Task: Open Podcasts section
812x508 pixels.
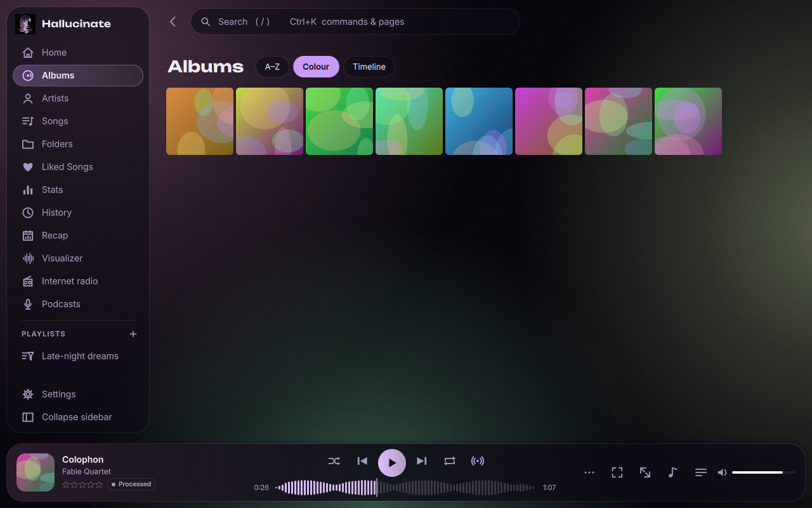Action: coord(77,304)
